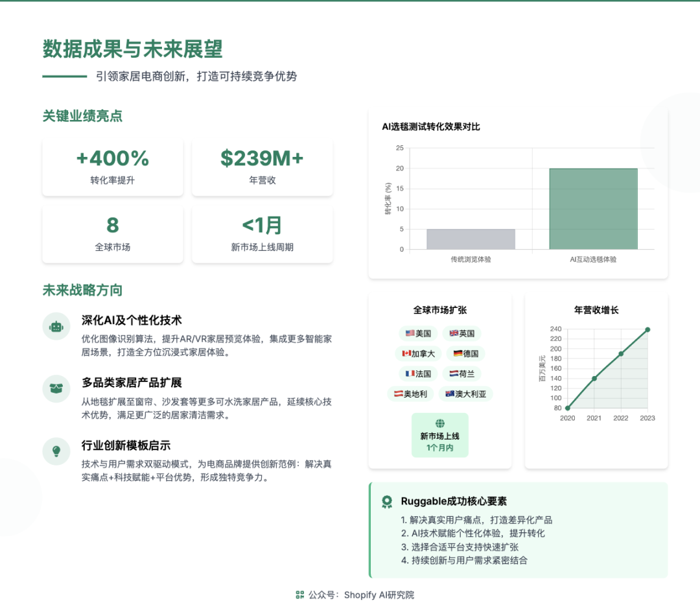Click the heading 多品类家居产品扩展
This screenshot has height=616, width=700.
[x=131, y=383]
